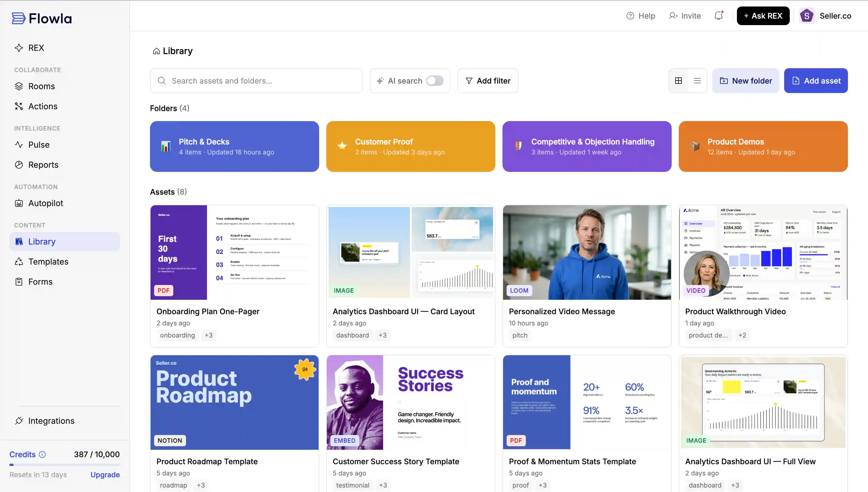
Task: Click the credits usage progress bar
Action: click(x=64, y=465)
